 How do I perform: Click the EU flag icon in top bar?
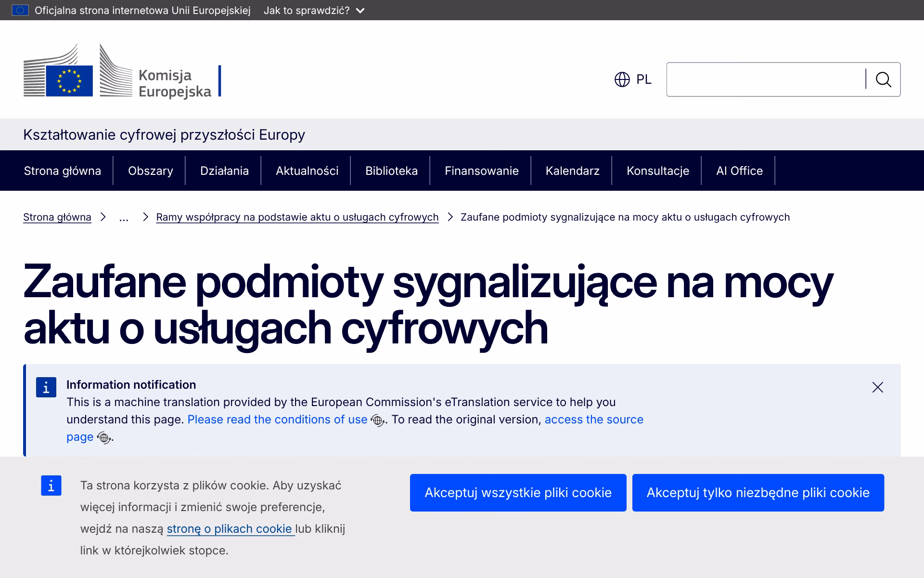pyautogui.click(x=20, y=10)
